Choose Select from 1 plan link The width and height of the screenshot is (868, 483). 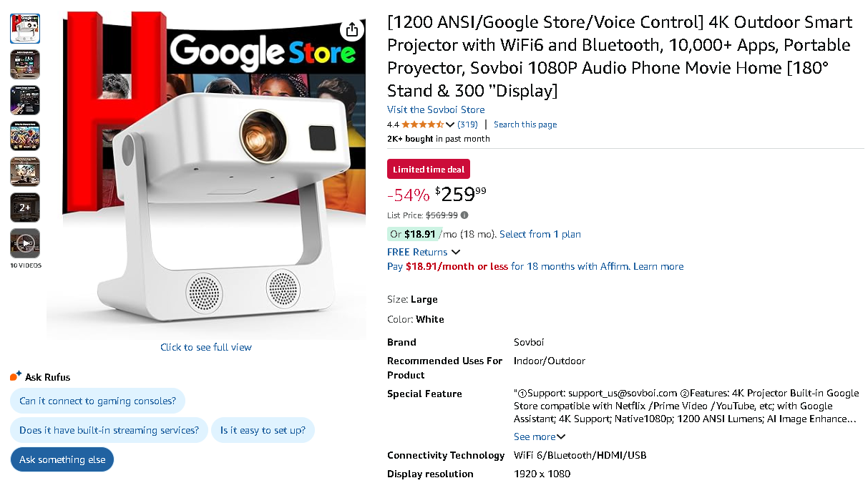click(x=540, y=234)
